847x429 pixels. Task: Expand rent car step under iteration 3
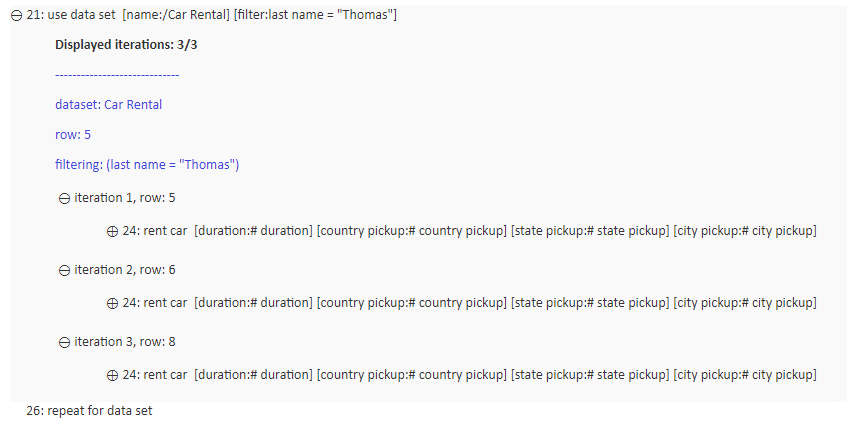coord(112,376)
